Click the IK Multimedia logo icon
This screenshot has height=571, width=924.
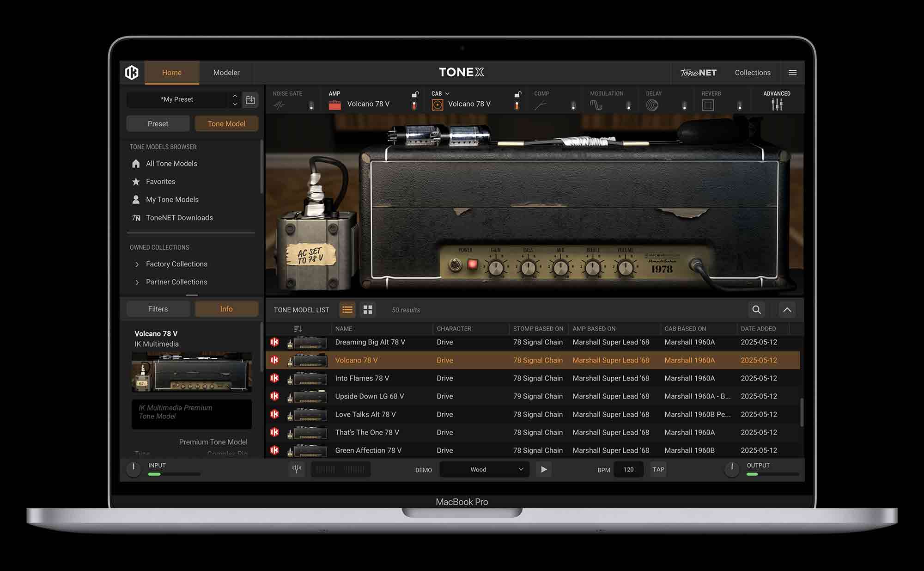(x=132, y=73)
